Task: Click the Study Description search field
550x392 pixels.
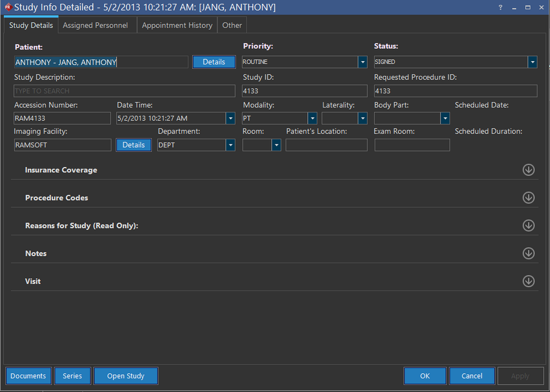Action: (124, 91)
